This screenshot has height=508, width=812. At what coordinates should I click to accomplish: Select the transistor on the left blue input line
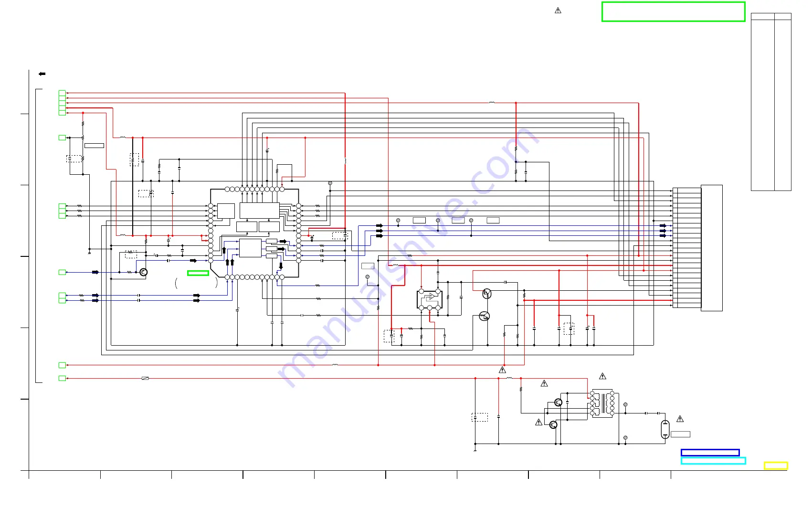click(x=143, y=272)
